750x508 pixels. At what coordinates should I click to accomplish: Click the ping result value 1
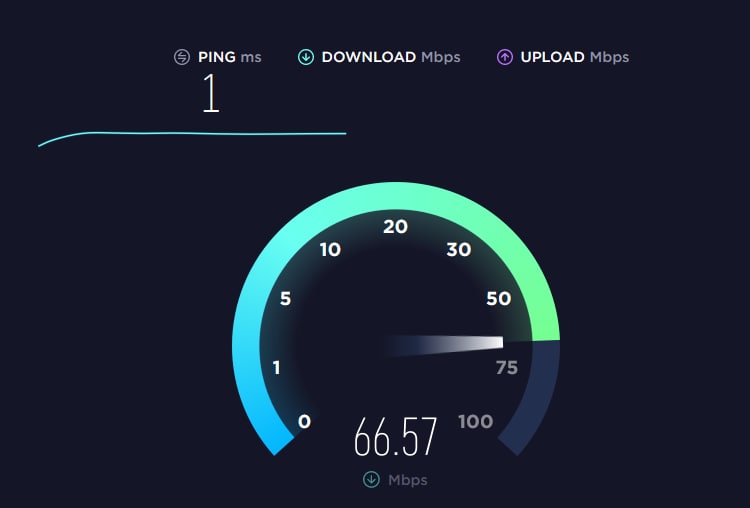tap(211, 93)
